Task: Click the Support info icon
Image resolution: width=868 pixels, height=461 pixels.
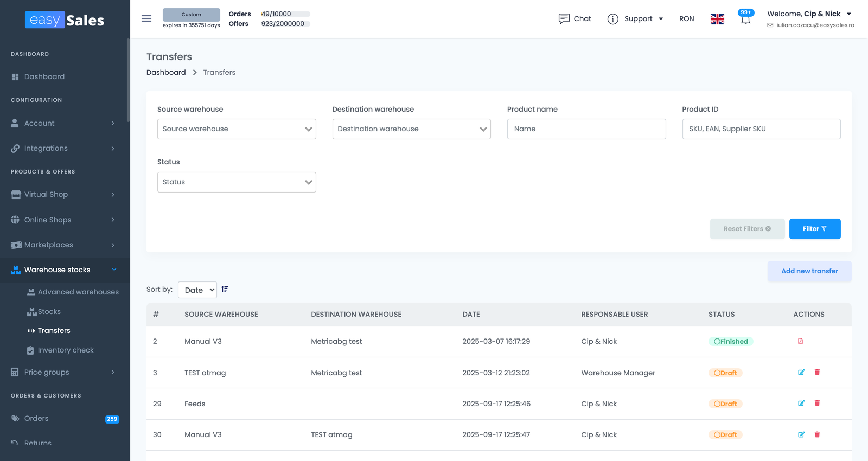Action: coord(613,19)
